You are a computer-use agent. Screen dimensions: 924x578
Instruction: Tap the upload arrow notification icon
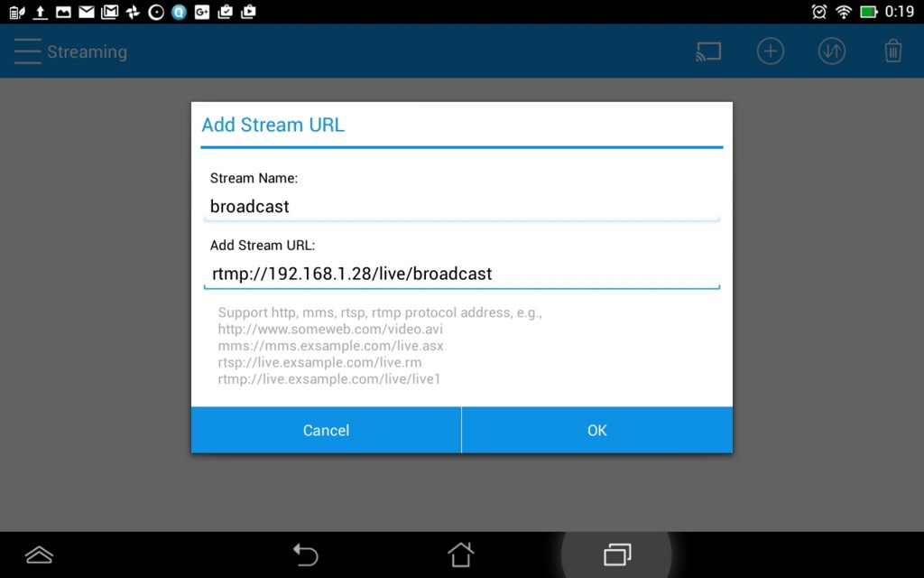tap(40, 12)
